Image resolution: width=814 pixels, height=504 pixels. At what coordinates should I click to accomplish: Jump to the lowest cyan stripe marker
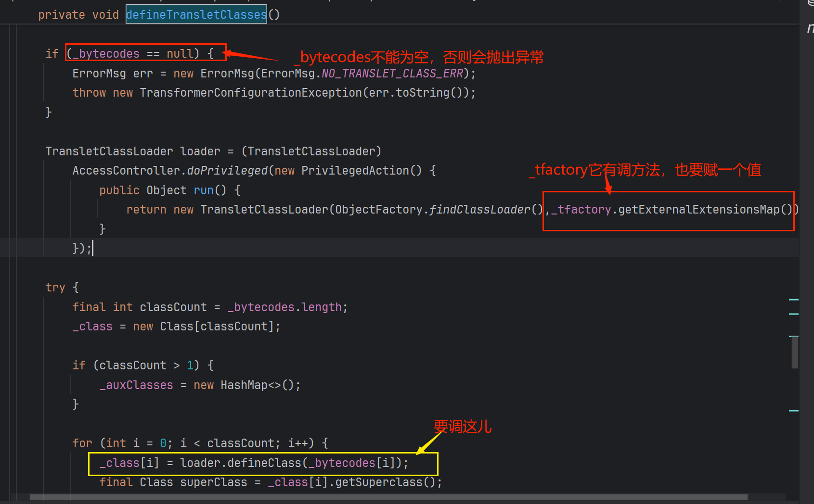(x=793, y=411)
